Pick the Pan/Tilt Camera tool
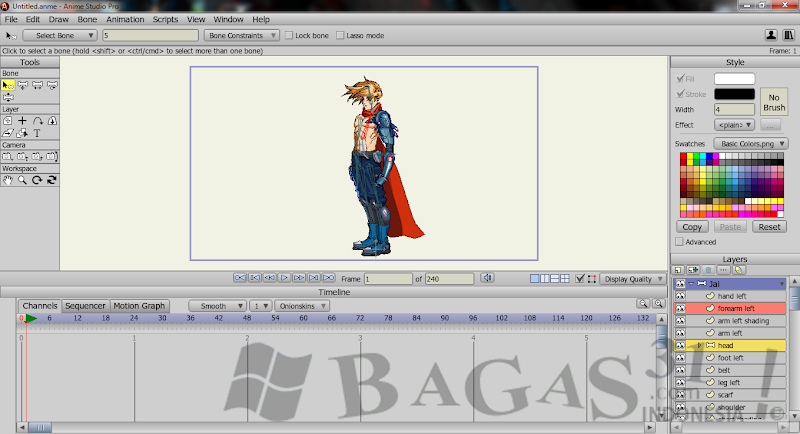The width and height of the screenshot is (800, 434). (x=52, y=157)
